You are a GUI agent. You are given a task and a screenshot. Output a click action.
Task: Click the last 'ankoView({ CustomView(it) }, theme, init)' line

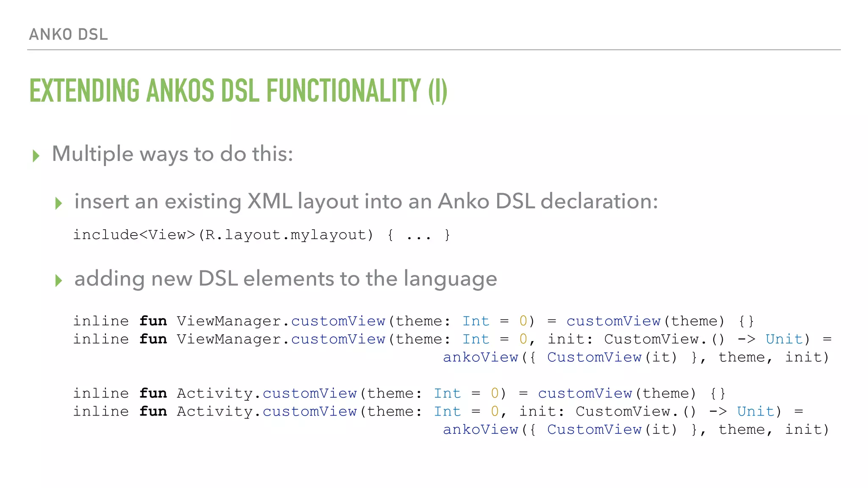point(636,430)
